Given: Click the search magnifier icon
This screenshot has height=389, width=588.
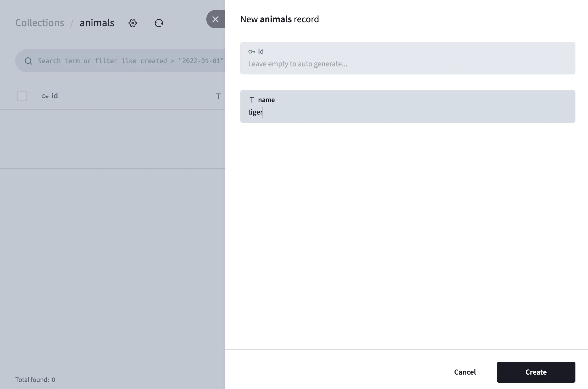Looking at the screenshot, I should point(28,61).
